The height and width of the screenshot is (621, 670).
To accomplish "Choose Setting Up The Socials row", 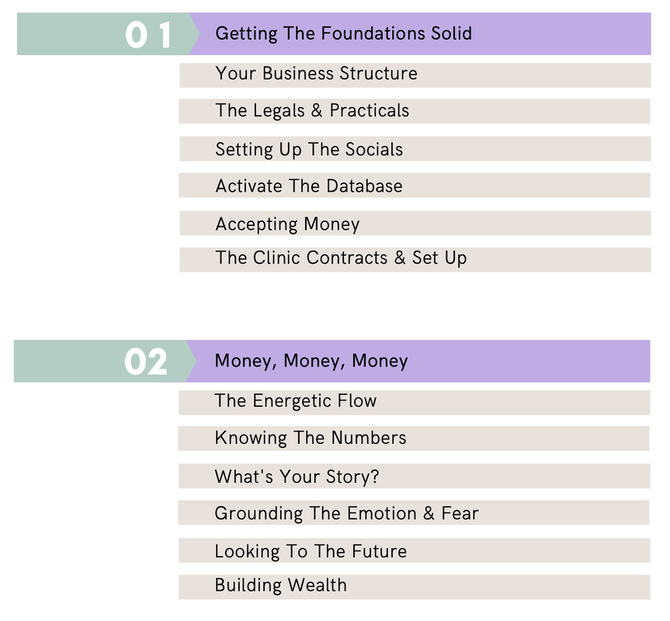I will click(415, 149).
